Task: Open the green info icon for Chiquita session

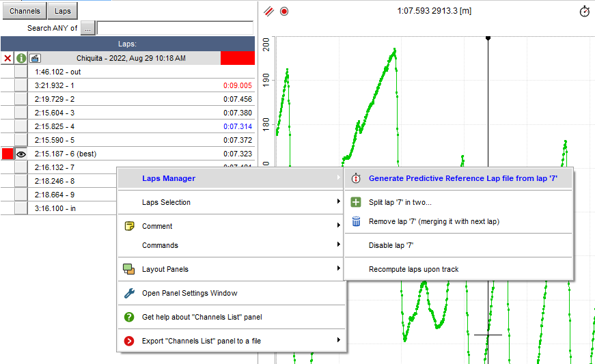Action: 21,59
